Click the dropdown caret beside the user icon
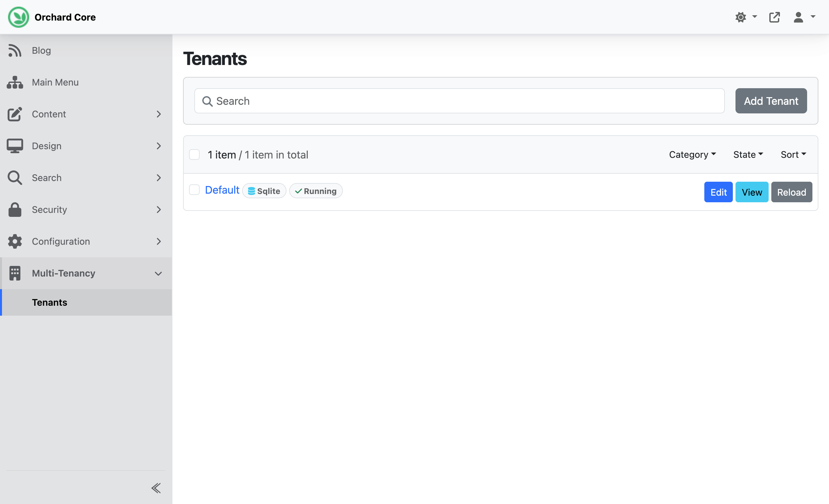 [x=813, y=16]
